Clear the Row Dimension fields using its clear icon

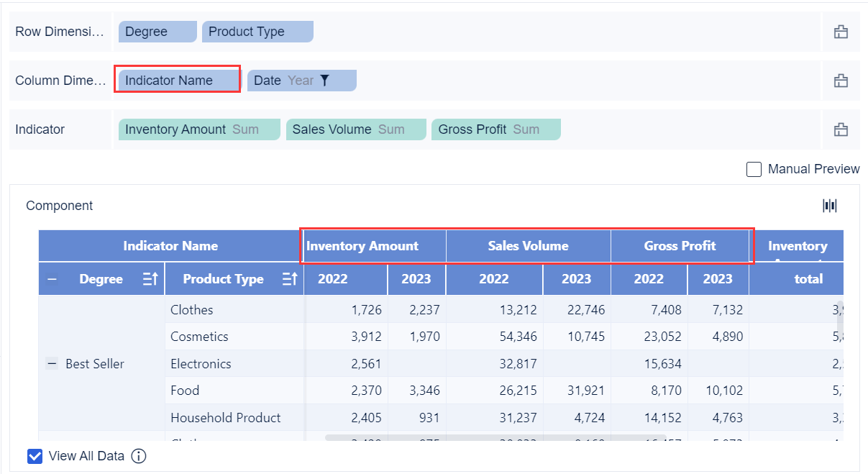pyautogui.click(x=841, y=31)
